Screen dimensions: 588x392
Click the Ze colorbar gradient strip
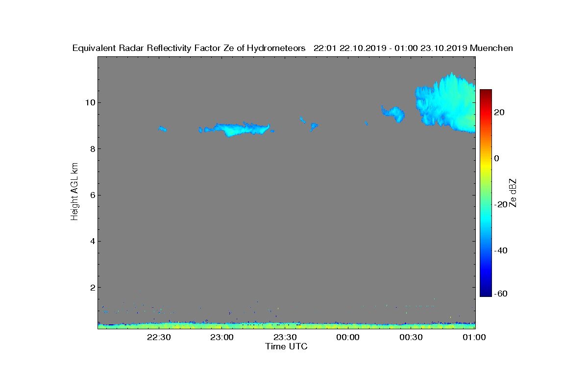coord(486,193)
